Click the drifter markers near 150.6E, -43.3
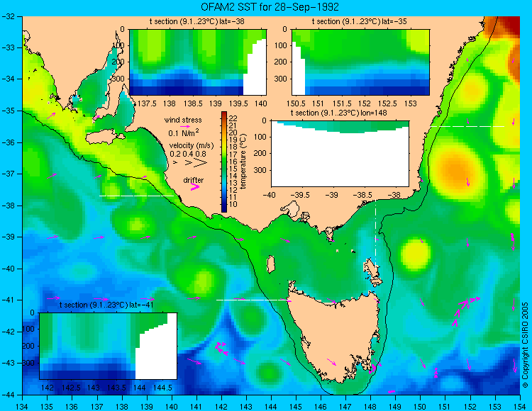This screenshot has height=411, width=532. click(x=436, y=373)
